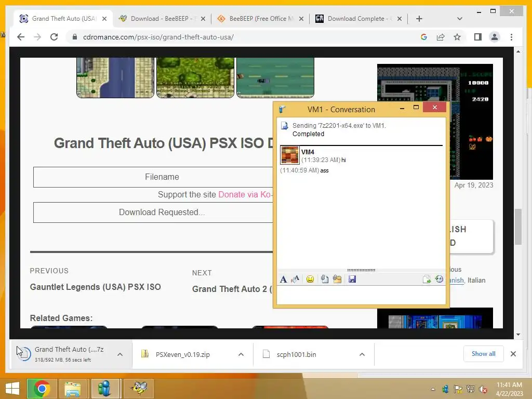Image resolution: width=532 pixels, height=399 pixels.
Task: Click the Italian language link
Action: [476, 280]
